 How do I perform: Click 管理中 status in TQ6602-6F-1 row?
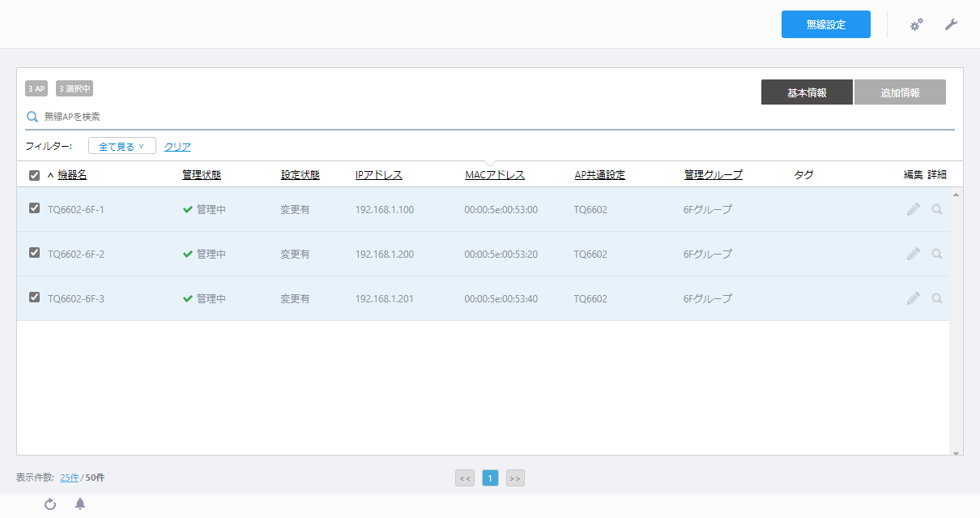(x=204, y=210)
